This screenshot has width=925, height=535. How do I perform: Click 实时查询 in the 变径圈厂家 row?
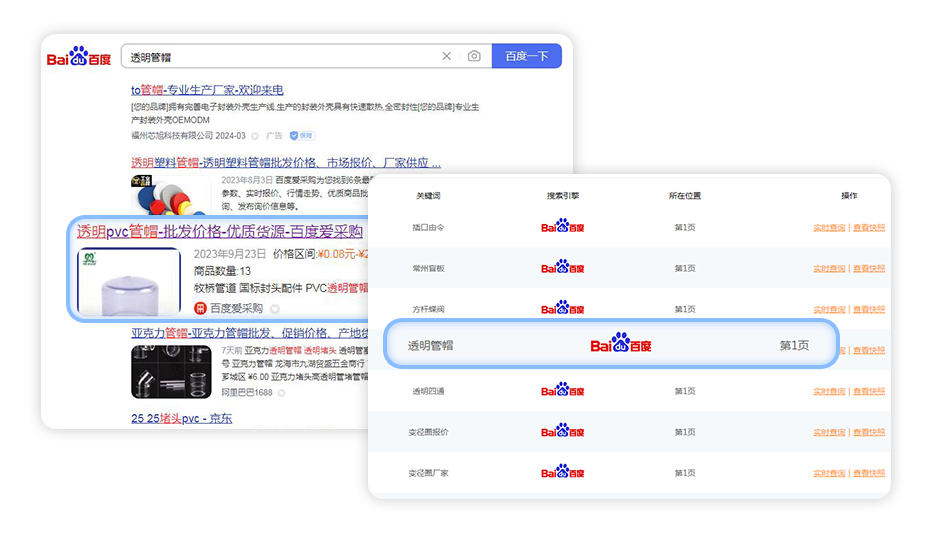(x=829, y=473)
